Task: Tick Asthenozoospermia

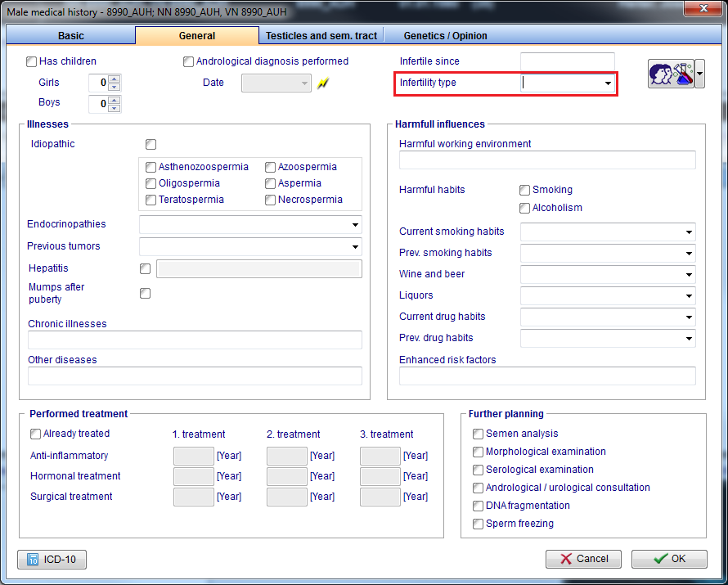Action: coord(151,167)
